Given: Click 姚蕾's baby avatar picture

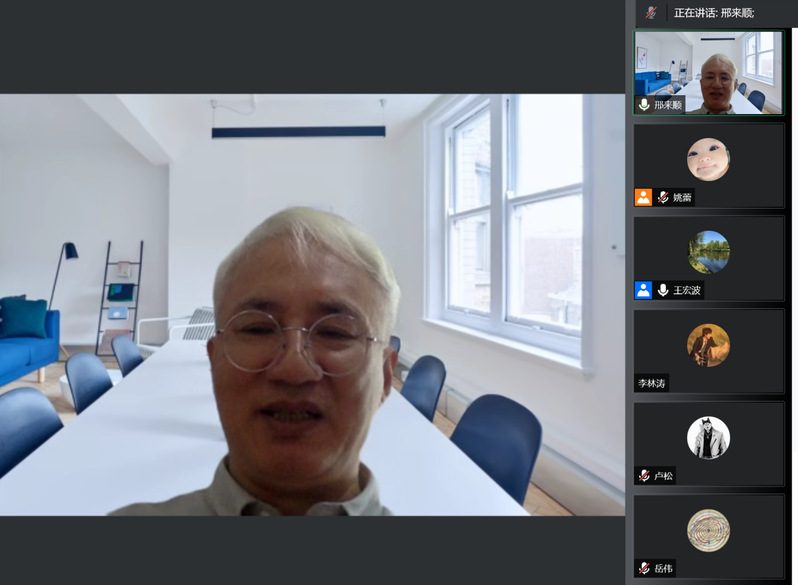Looking at the screenshot, I should coord(708,159).
